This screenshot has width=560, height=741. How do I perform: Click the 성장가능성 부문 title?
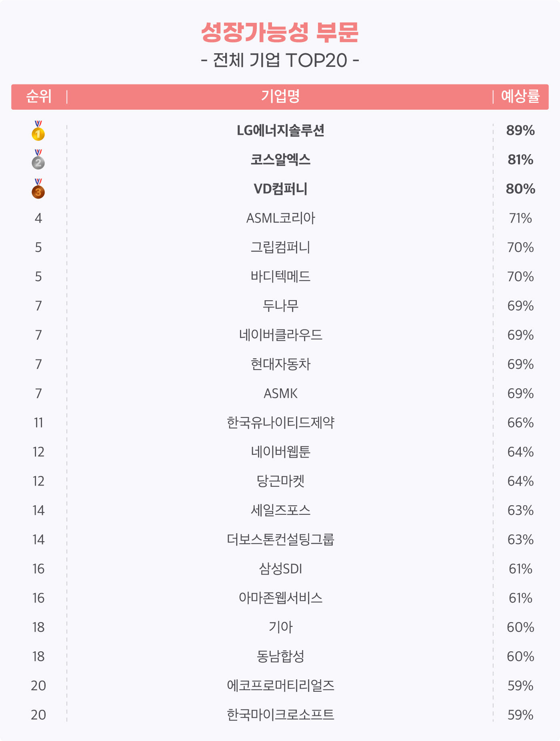pyautogui.click(x=280, y=32)
